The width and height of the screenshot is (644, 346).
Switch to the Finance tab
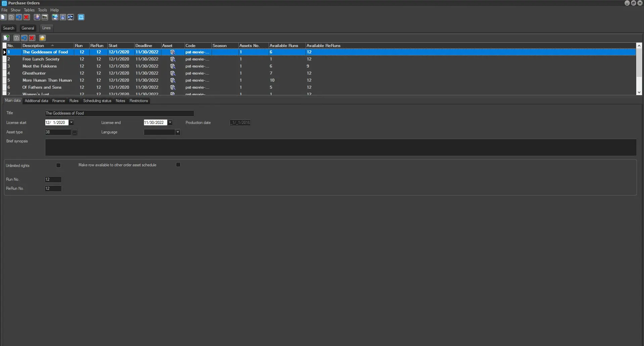tap(58, 101)
